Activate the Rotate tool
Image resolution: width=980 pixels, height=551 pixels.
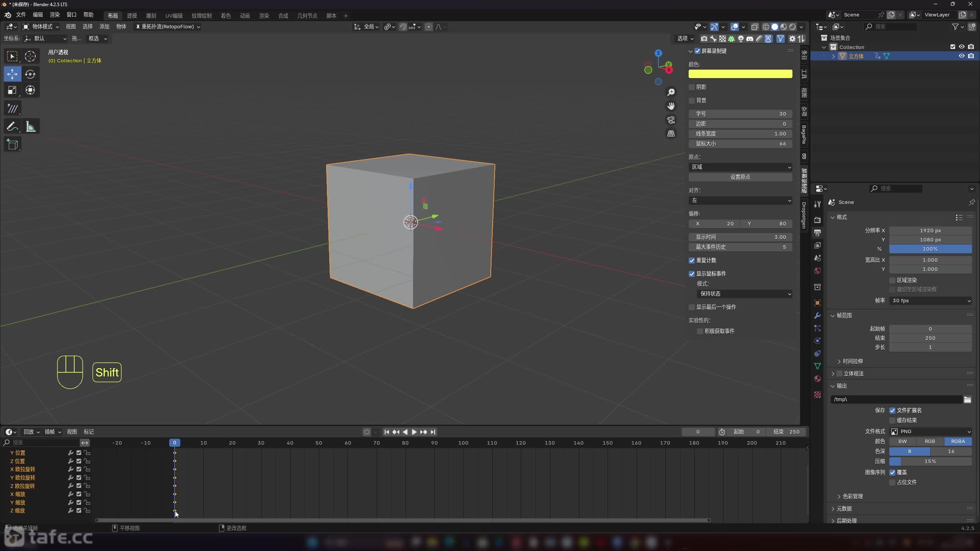[x=30, y=74]
